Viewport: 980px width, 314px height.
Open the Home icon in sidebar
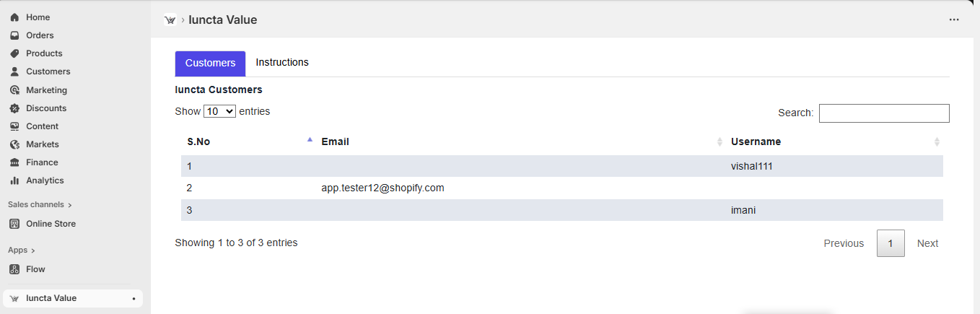point(14,17)
